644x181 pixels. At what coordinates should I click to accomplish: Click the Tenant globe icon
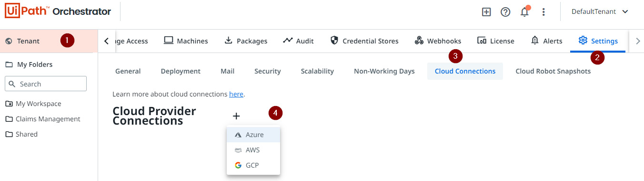pos(9,41)
